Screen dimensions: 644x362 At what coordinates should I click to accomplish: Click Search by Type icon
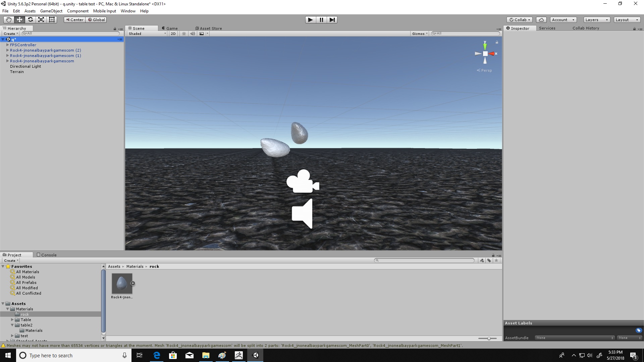click(x=482, y=260)
